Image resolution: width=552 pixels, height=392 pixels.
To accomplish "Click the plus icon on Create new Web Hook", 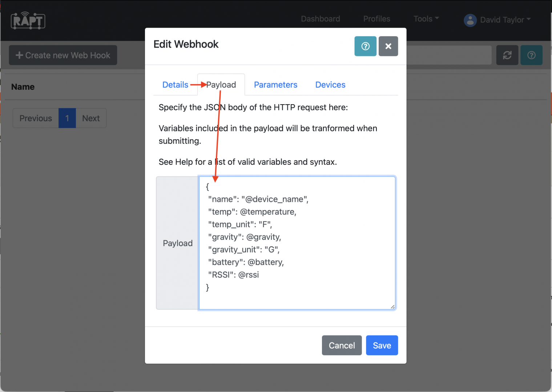I will pos(19,55).
